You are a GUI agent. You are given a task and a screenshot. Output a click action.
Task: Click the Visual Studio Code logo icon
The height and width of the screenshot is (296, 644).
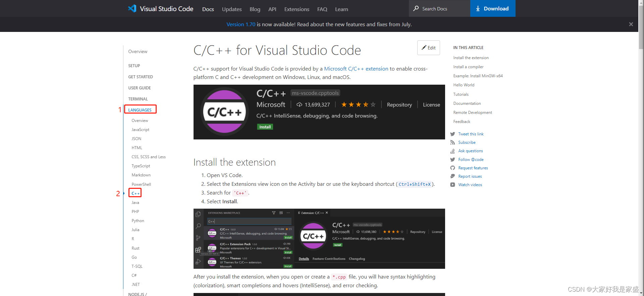pyautogui.click(x=132, y=8)
